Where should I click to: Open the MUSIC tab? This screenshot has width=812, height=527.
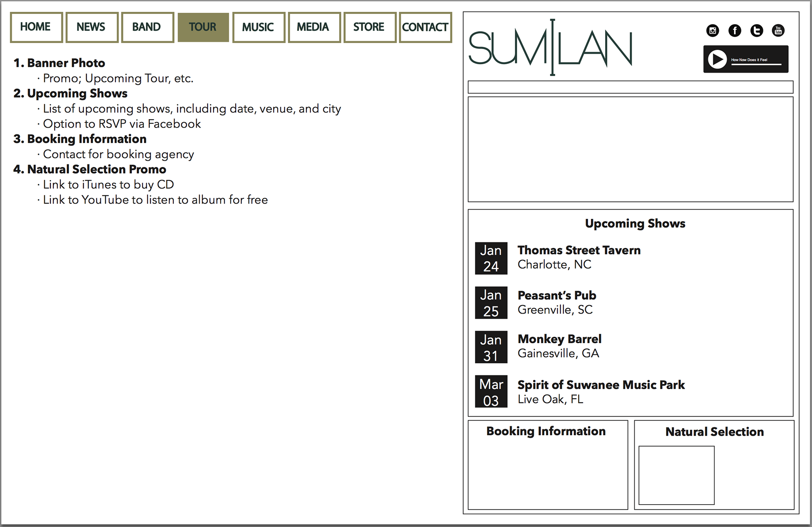[258, 27]
